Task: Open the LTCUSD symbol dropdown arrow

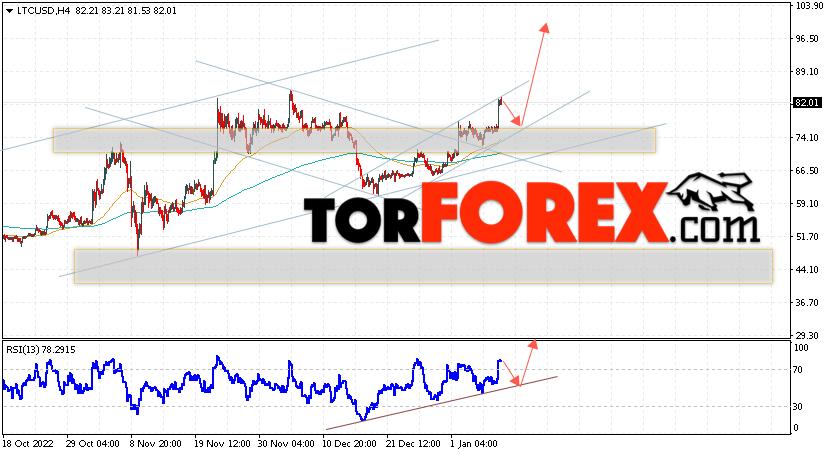Action: pyautogui.click(x=9, y=11)
